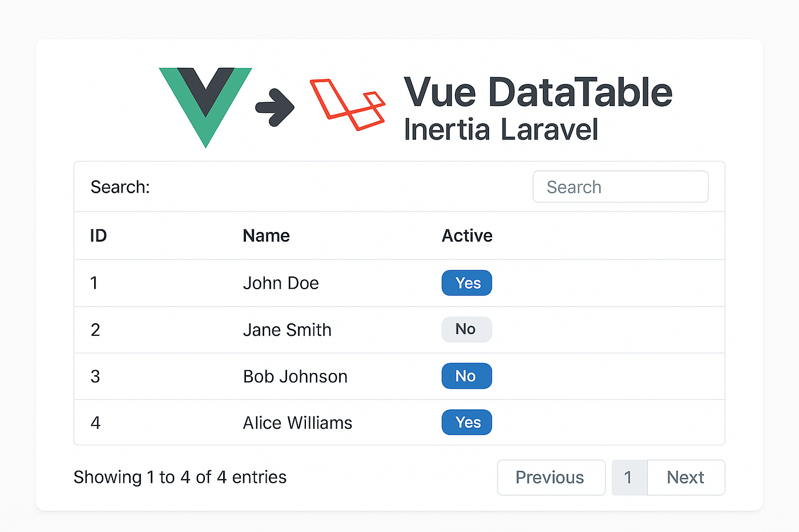The width and height of the screenshot is (799, 532).
Task: Toggle Alice Williams' Yes active badge
Action: (467, 422)
